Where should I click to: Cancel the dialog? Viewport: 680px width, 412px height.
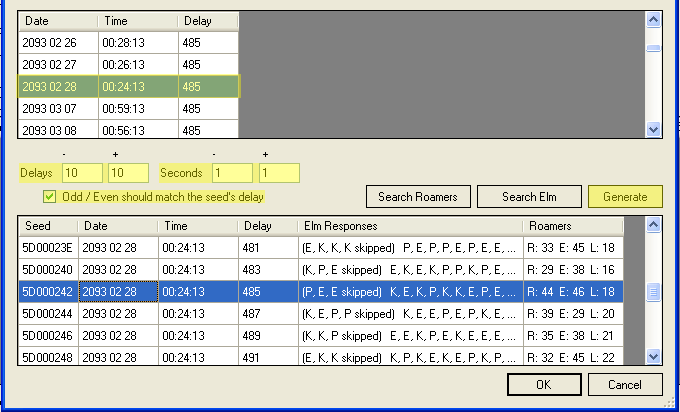tap(625, 385)
